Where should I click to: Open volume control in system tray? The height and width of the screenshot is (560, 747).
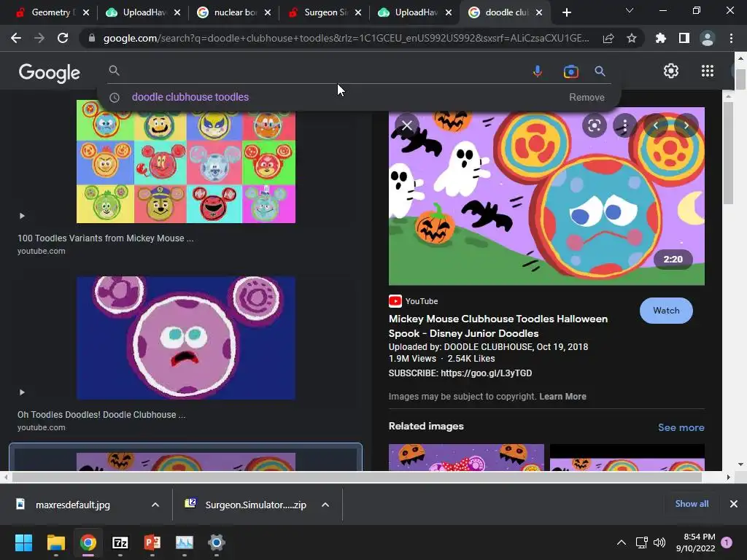pos(659,542)
